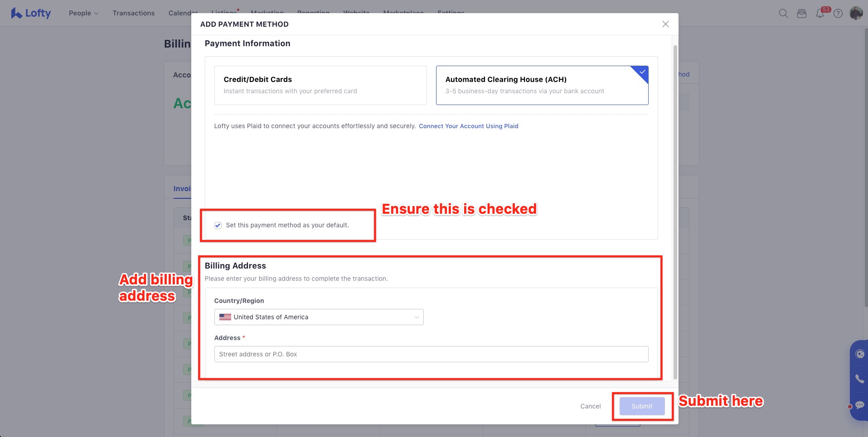Screen dimensions: 868x437
Task: Select Automated Clearing House (ACH) option
Action: coord(542,85)
